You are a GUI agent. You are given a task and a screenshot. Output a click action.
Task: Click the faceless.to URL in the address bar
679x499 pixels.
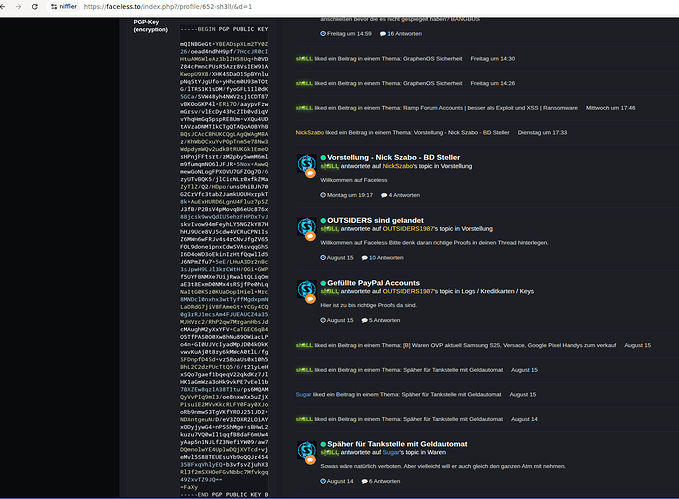click(x=168, y=6)
